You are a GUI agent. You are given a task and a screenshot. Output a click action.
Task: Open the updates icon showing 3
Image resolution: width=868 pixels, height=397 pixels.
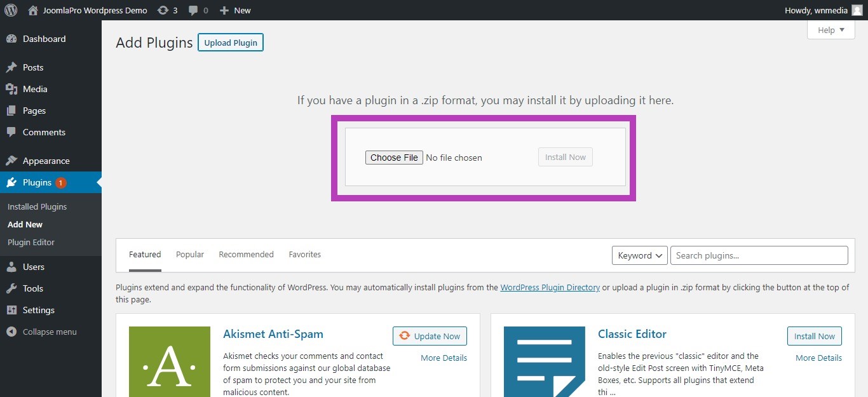(x=163, y=10)
